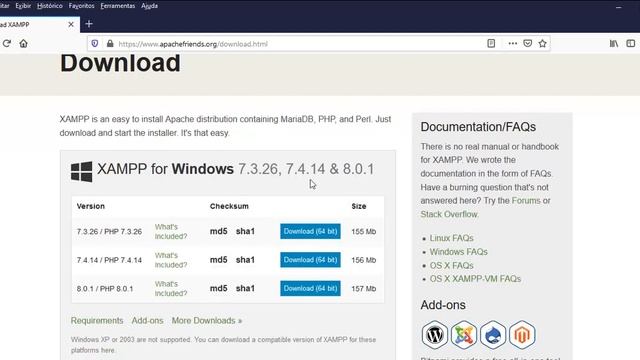640x360 pixels.
Task: Open the Exibir menu
Action: tap(23, 6)
